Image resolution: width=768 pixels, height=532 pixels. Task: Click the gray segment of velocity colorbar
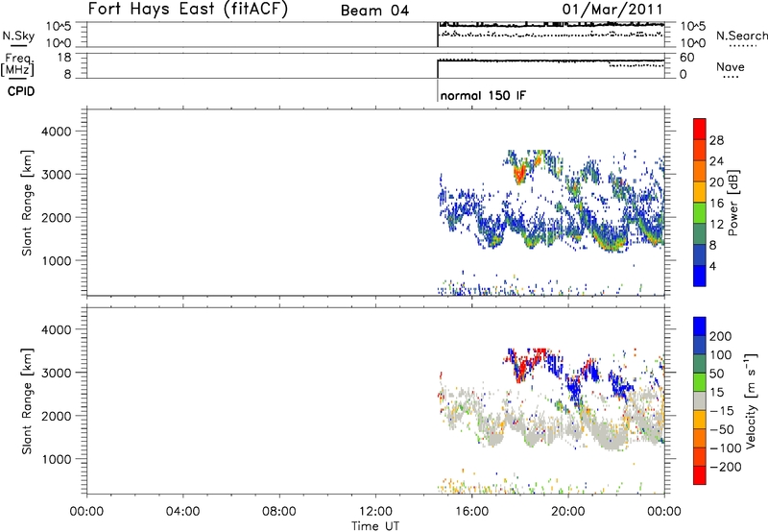[x=700, y=401]
